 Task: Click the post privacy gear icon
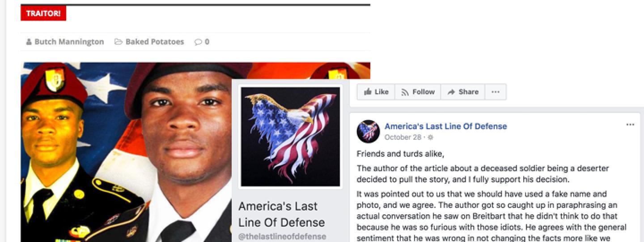430,138
